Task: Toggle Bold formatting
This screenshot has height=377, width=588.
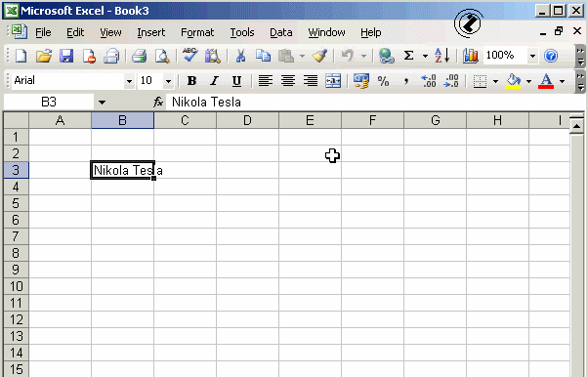Action: point(191,81)
